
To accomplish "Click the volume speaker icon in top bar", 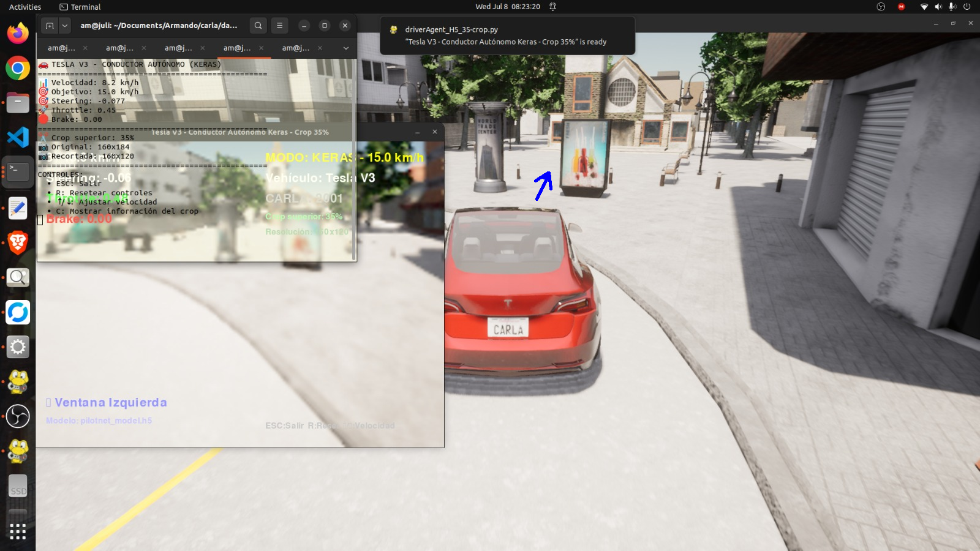I will (938, 7).
